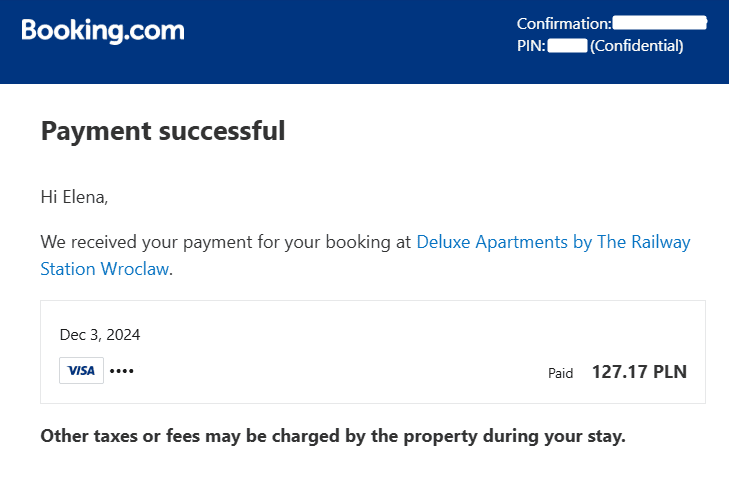Click the "Hi Elena," greeting

pos(74,197)
